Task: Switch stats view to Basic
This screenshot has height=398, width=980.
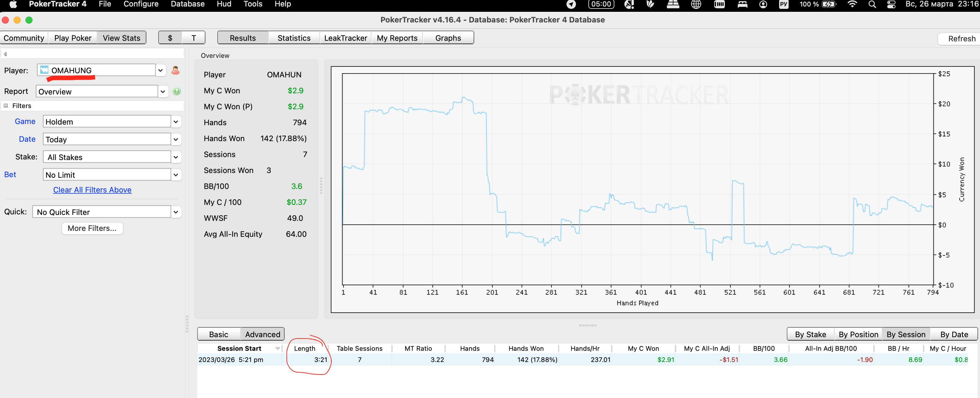Action: click(x=219, y=334)
